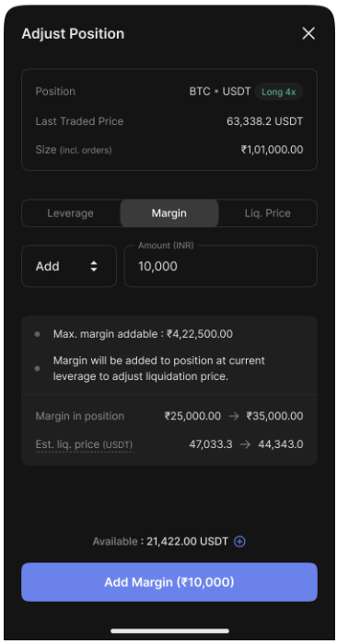Tap the new est. liq. price 44,343.0

tap(281, 444)
